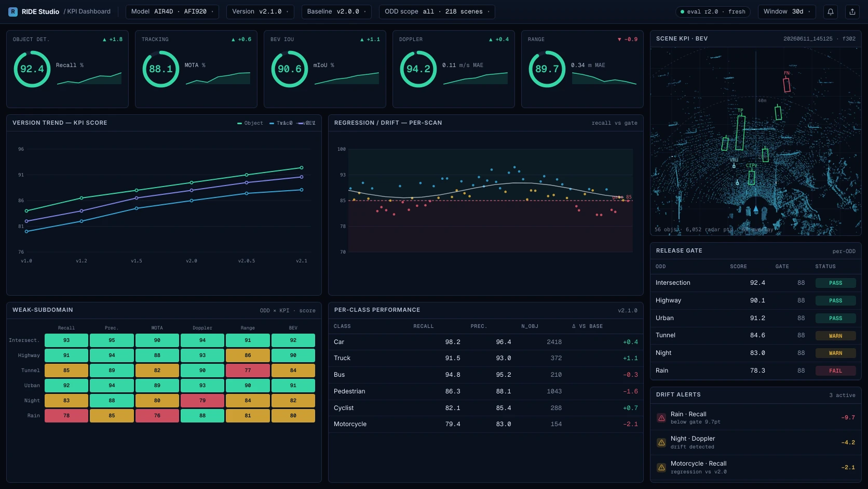Select Tunnel Range heatmap cell 77

(248, 371)
